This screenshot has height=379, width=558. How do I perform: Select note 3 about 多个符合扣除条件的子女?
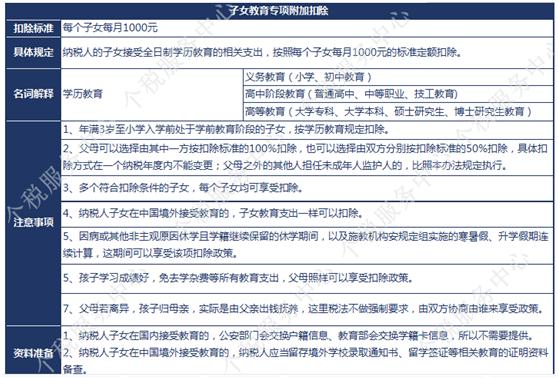click(x=183, y=188)
